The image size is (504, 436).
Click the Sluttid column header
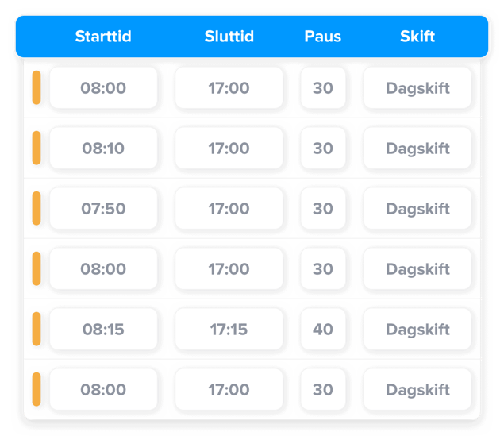229,37
